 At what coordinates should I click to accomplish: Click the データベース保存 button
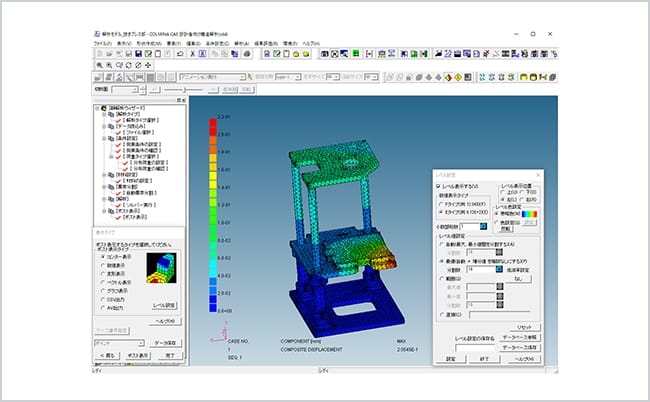(519, 347)
